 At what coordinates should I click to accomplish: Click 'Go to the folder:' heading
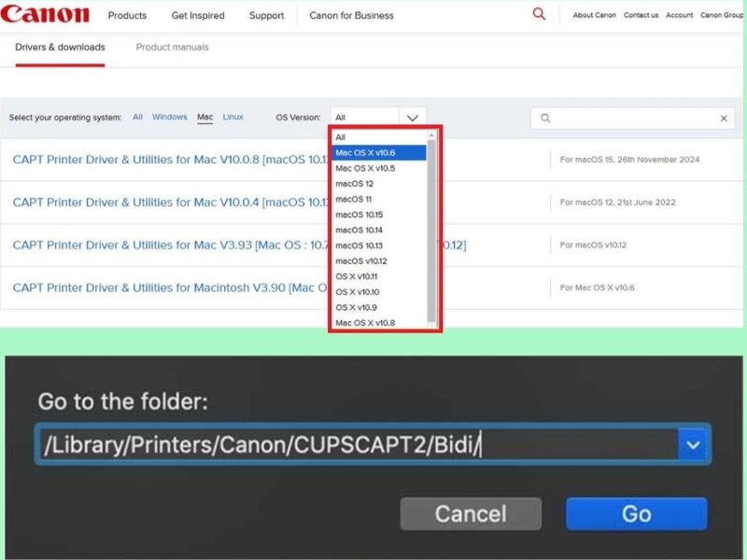click(x=123, y=401)
